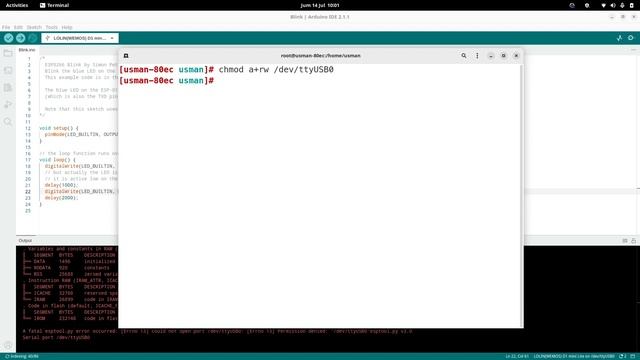640x360 pixels.
Task: Click the lock scroll icon in Output panel
Action: [x=633, y=241]
